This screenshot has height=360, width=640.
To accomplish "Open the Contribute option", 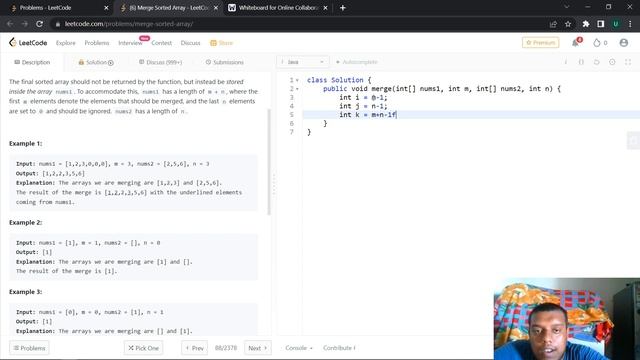I will click(x=339, y=348).
